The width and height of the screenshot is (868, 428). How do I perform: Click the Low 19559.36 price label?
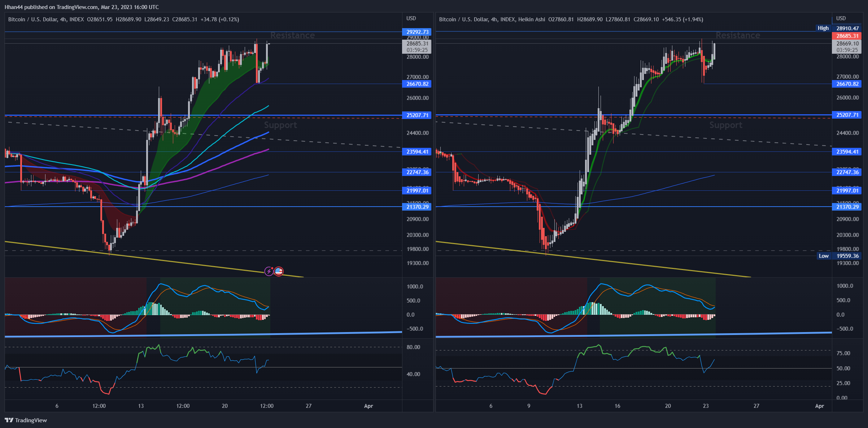[839, 256]
